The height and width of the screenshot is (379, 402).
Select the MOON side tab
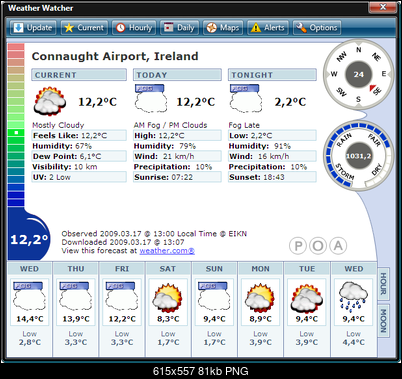click(383, 321)
